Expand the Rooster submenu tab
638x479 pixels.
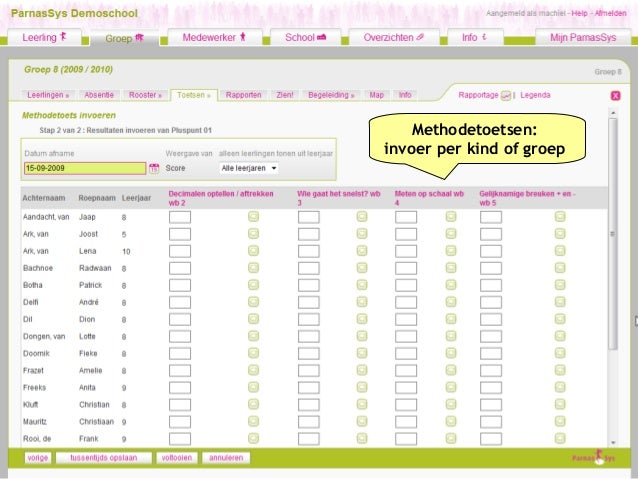(145, 95)
